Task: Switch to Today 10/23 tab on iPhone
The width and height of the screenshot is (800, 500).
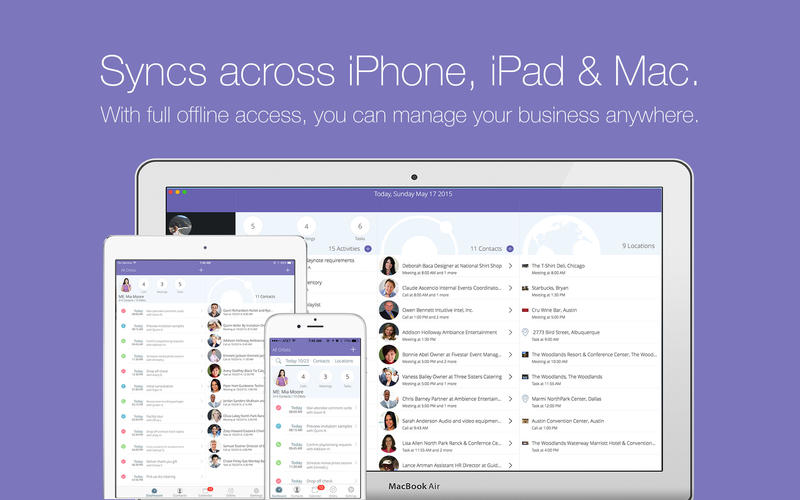Action: click(x=296, y=361)
